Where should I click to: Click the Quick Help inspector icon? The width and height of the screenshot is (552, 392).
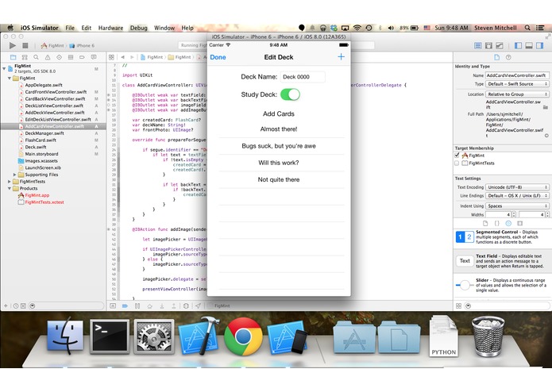tap(508, 57)
